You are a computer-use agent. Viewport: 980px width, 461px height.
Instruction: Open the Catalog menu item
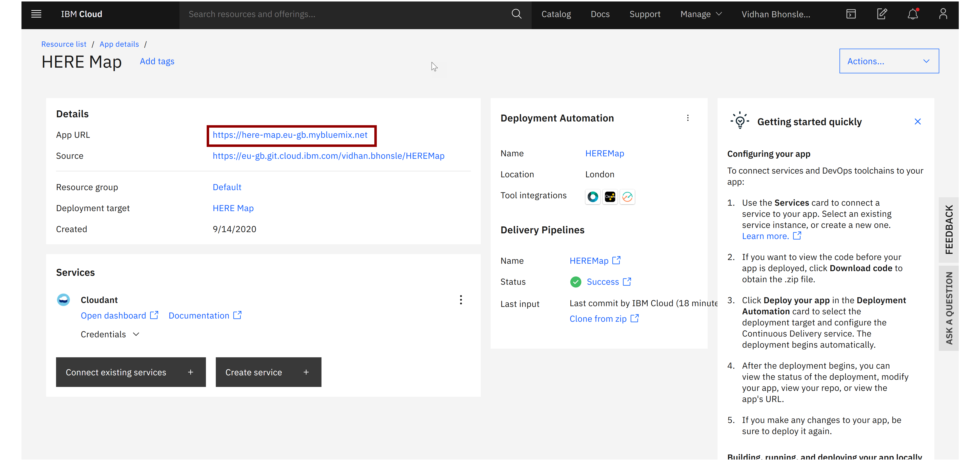[x=556, y=14]
